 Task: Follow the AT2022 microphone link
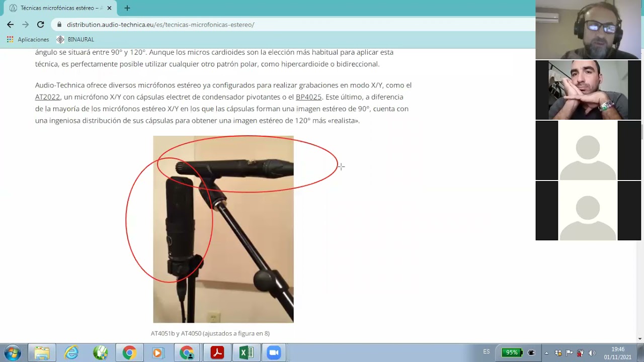47,97
